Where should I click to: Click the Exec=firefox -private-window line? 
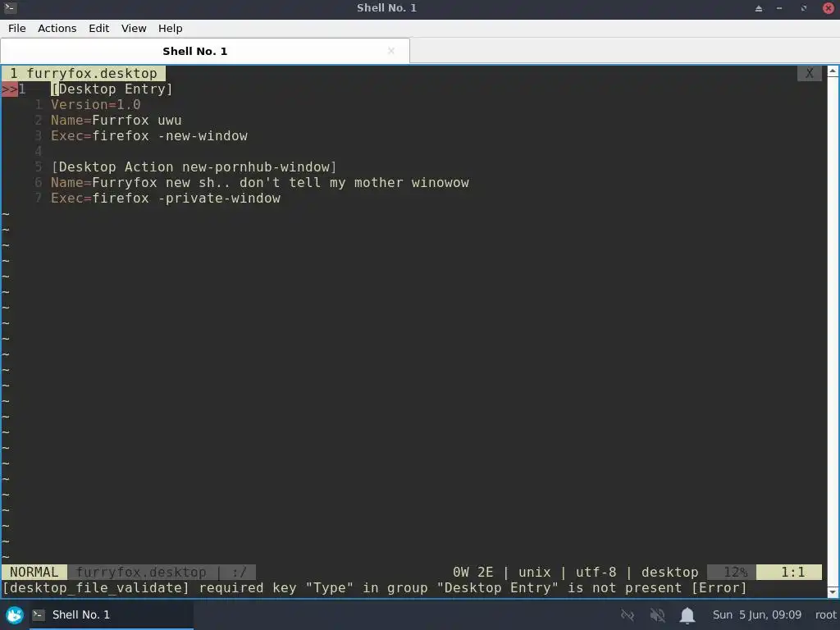tap(166, 198)
